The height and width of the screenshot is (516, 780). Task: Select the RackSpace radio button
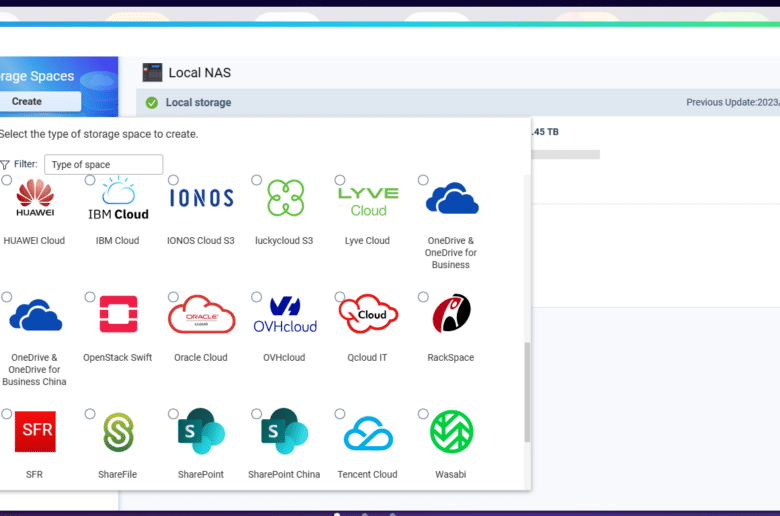tap(423, 297)
